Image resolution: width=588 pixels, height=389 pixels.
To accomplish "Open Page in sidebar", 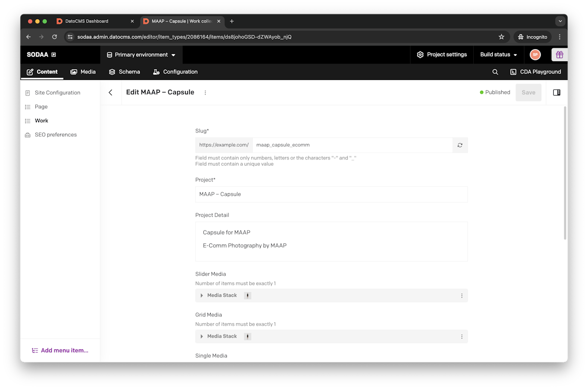I will click(x=41, y=106).
